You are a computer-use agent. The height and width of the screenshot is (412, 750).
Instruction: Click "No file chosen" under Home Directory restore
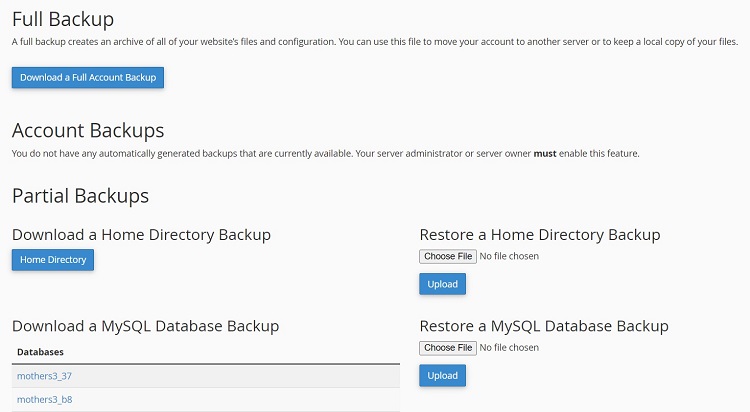(509, 256)
